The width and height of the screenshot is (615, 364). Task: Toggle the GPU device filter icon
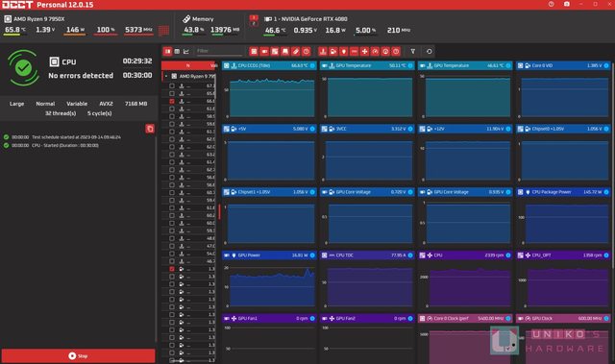tap(264, 51)
